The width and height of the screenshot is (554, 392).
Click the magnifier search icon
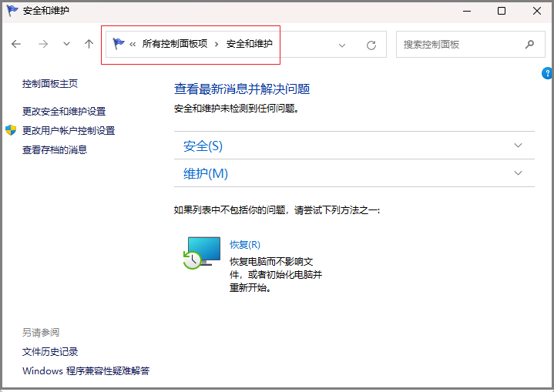coord(529,45)
